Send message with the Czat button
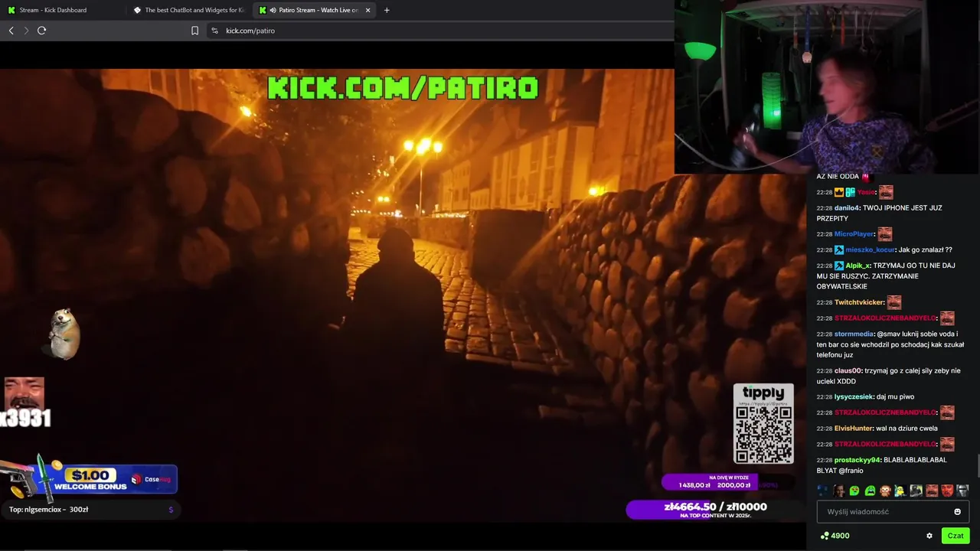The image size is (980, 551). 955,536
